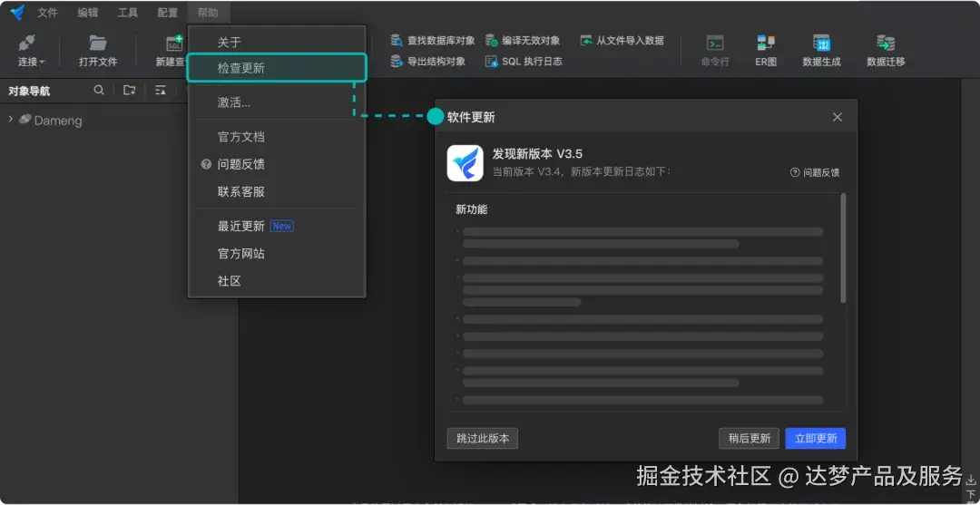Open the 连接 dropdown arrow
This screenshot has height=505, width=980.
[42, 62]
